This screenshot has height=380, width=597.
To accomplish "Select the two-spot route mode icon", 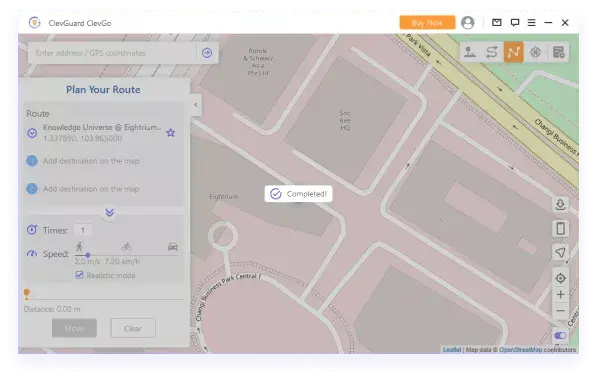I will click(492, 52).
